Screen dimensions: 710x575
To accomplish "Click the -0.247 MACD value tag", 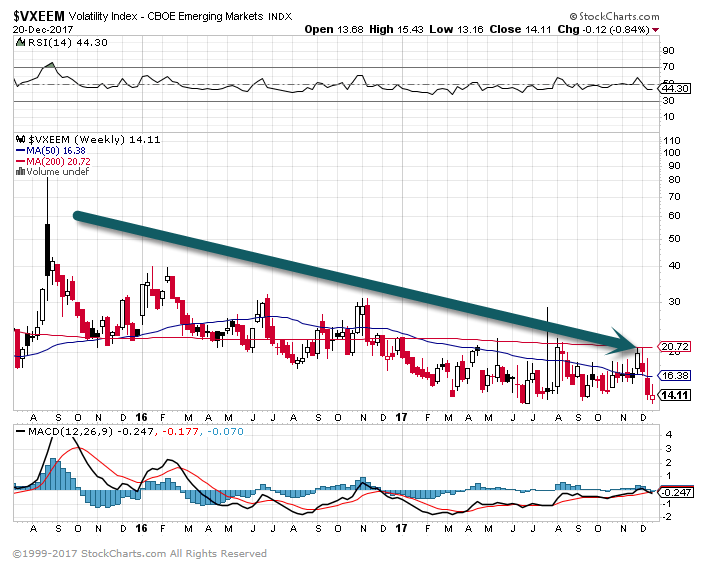I will (x=675, y=492).
